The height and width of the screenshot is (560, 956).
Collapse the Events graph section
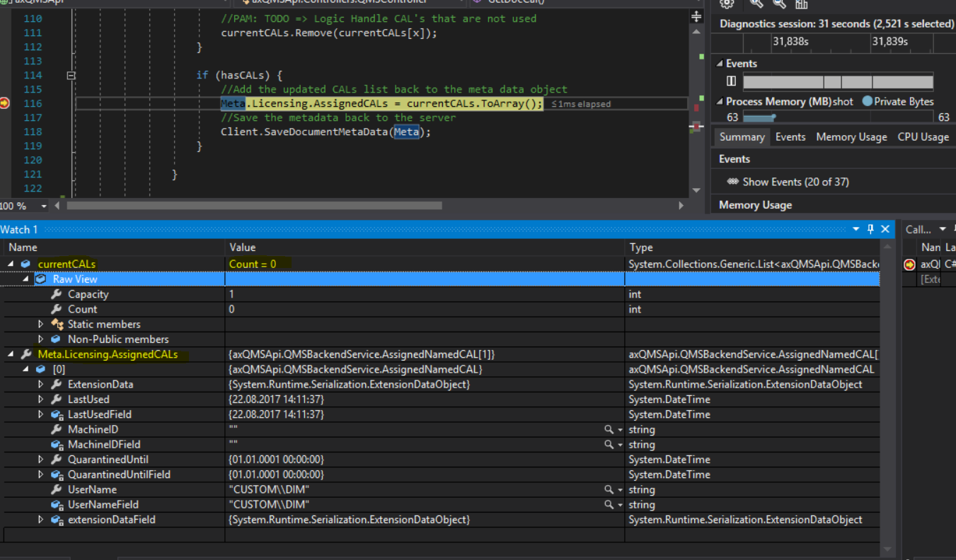pyautogui.click(x=720, y=64)
